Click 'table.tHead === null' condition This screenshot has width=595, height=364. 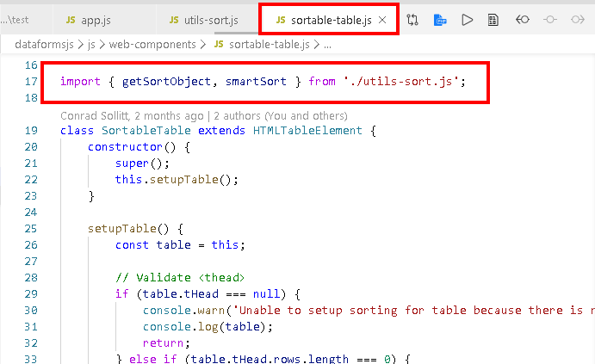point(211,293)
